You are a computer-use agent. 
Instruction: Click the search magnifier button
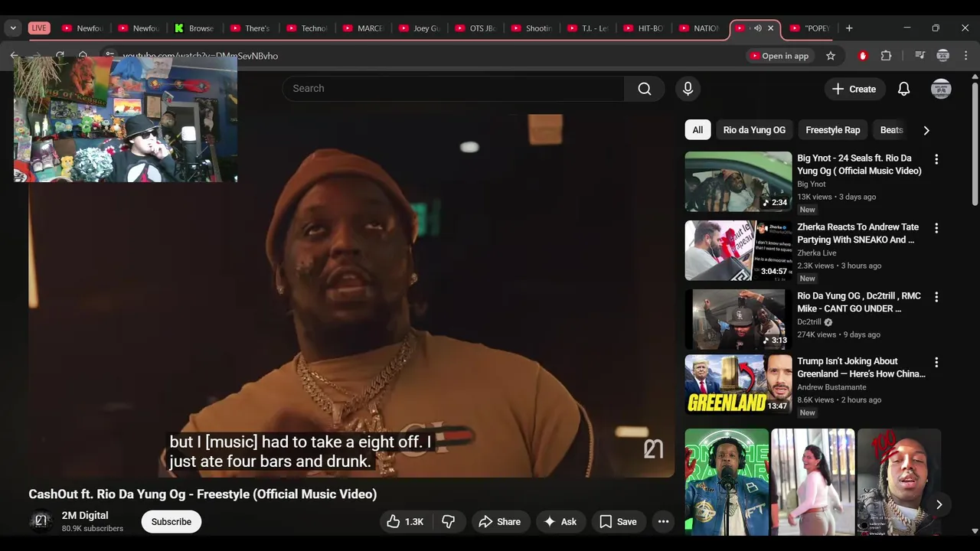tap(645, 89)
